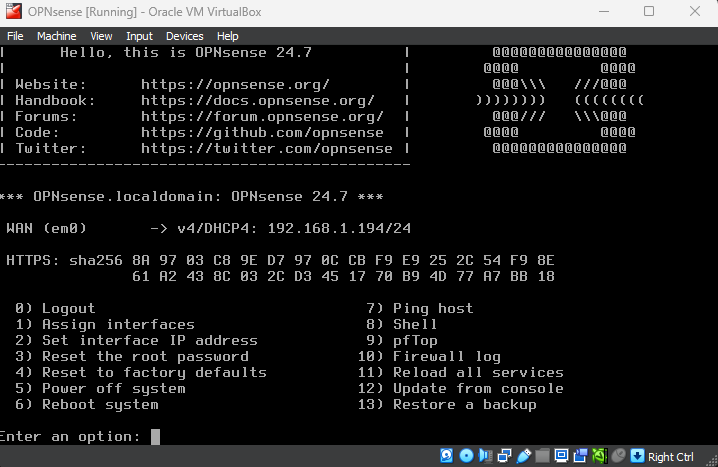Open the optical disk drive indicator
The image size is (718, 467).
coord(464,456)
